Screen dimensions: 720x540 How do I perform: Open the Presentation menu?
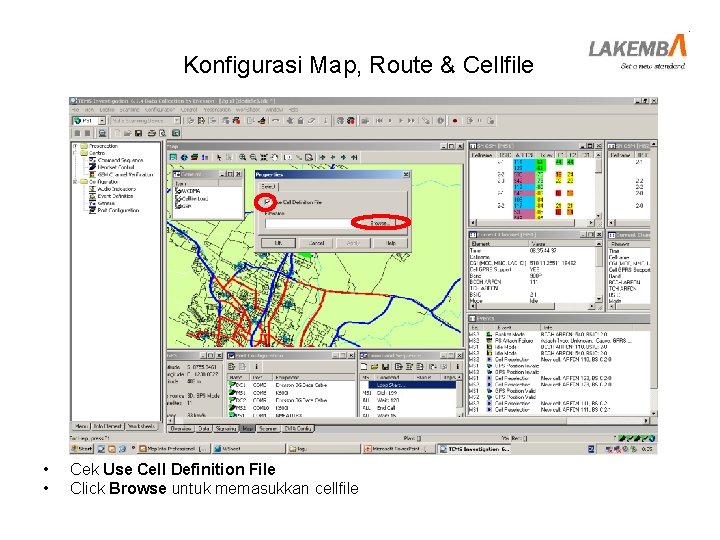pos(217,110)
